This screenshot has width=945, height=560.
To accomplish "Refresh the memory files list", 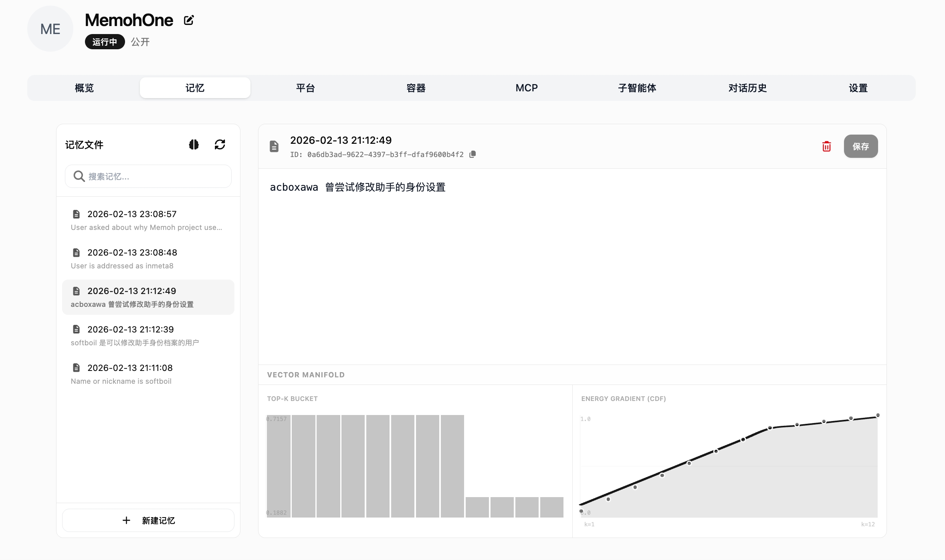I will tap(220, 145).
